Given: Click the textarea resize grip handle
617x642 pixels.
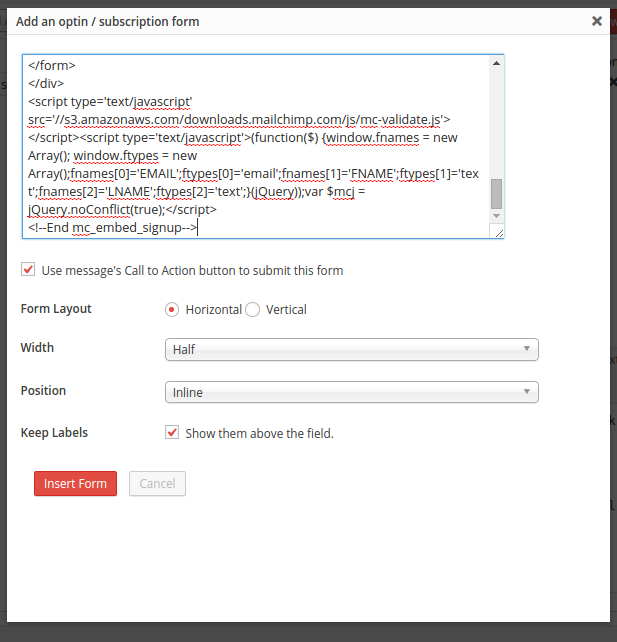Looking at the screenshot, I should [x=499, y=233].
